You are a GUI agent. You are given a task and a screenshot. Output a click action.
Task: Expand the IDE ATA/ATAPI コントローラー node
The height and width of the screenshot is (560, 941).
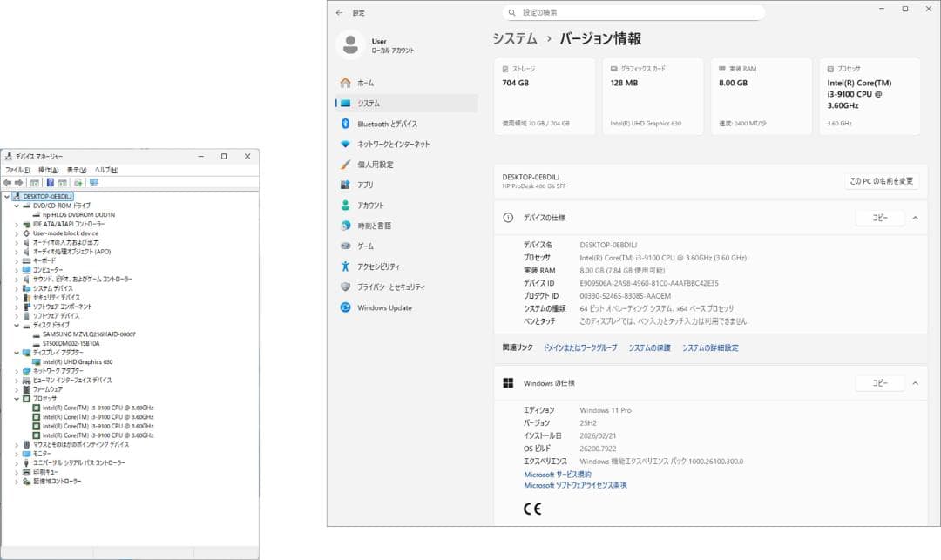point(17,224)
